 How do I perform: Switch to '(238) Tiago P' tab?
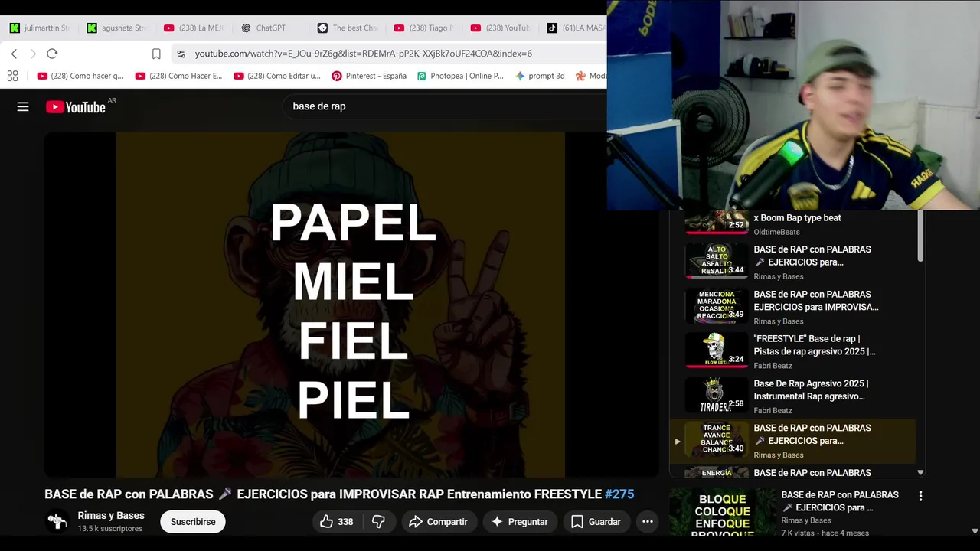coord(423,28)
